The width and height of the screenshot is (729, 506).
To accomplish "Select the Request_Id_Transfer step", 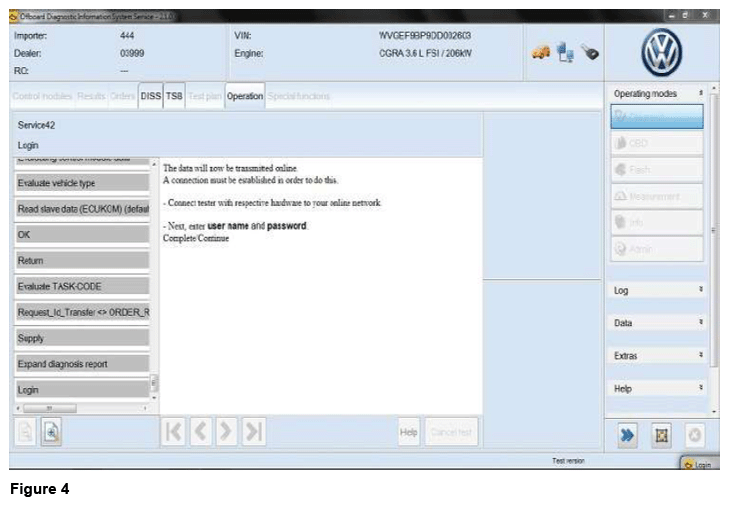I will click(x=82, y=312).
